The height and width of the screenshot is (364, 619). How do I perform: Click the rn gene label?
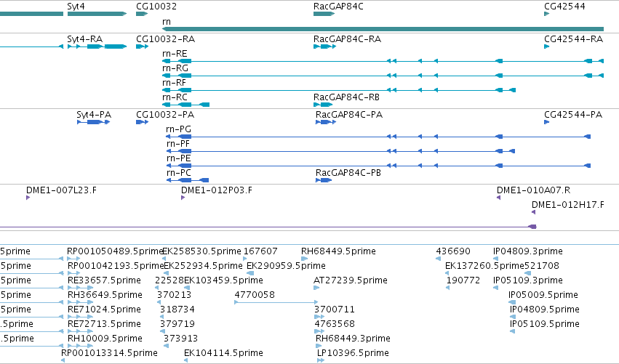point(167,22)
